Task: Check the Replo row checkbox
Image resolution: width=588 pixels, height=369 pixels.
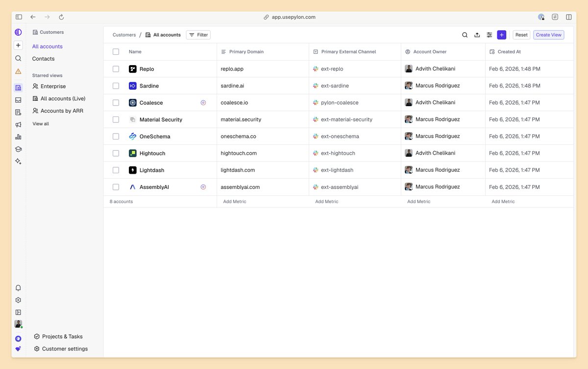Action: click(x=116, y=69)
